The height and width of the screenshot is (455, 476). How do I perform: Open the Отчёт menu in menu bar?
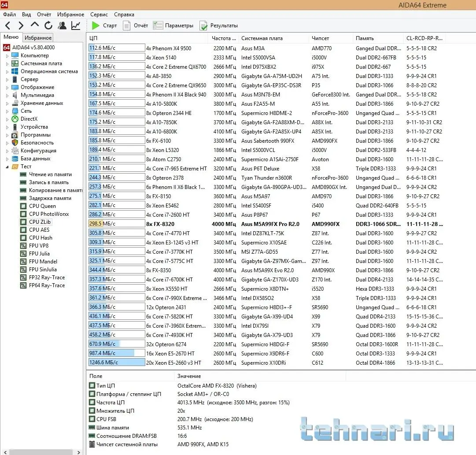coord(44,14)
